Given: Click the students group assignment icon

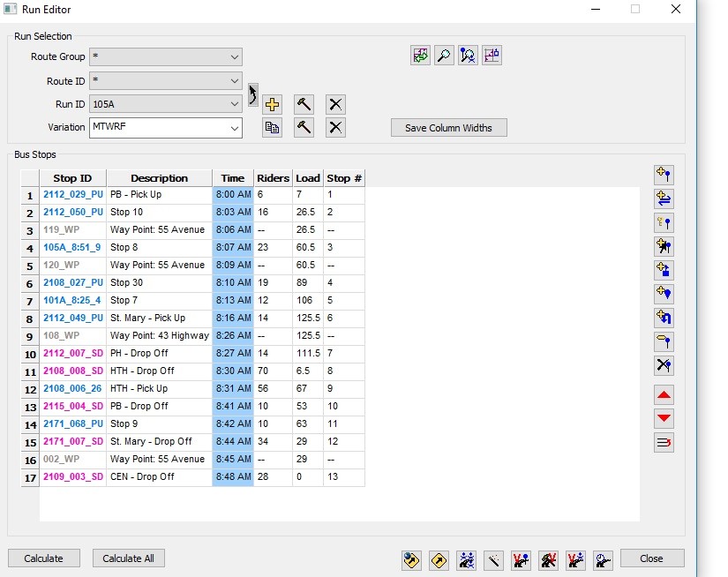Looking at the screenshot, I should (467, 560).
